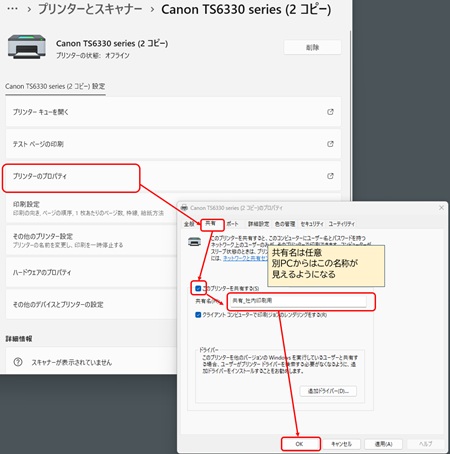
Task: Open the breadcrumb ellipsis menu
Action: point(12,9)
